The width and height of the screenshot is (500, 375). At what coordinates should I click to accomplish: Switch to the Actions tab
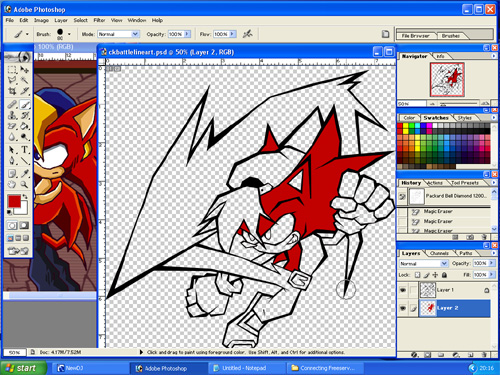[435, 183]
